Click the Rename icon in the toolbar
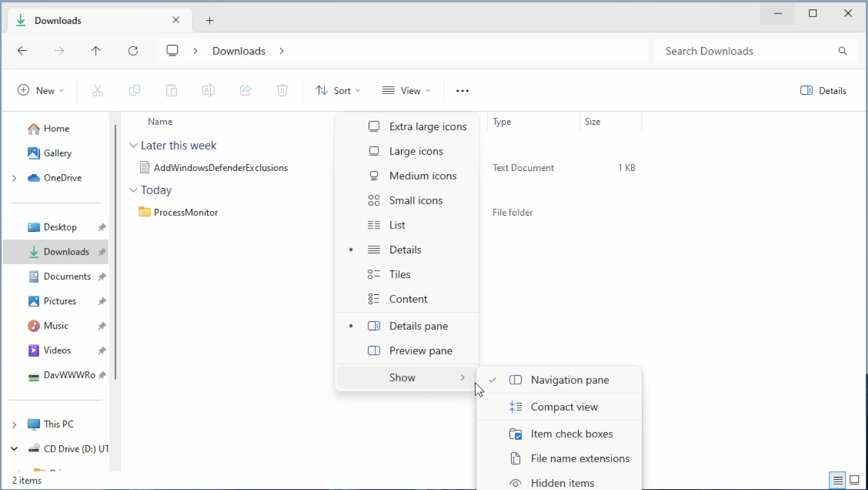Screen dimensions: 868x490 point(208,90)
